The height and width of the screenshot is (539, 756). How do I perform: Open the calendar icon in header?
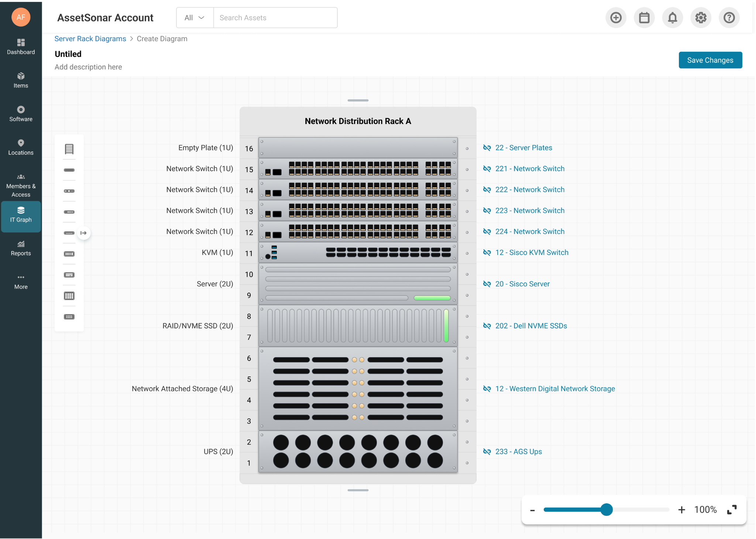click(644, 18)
